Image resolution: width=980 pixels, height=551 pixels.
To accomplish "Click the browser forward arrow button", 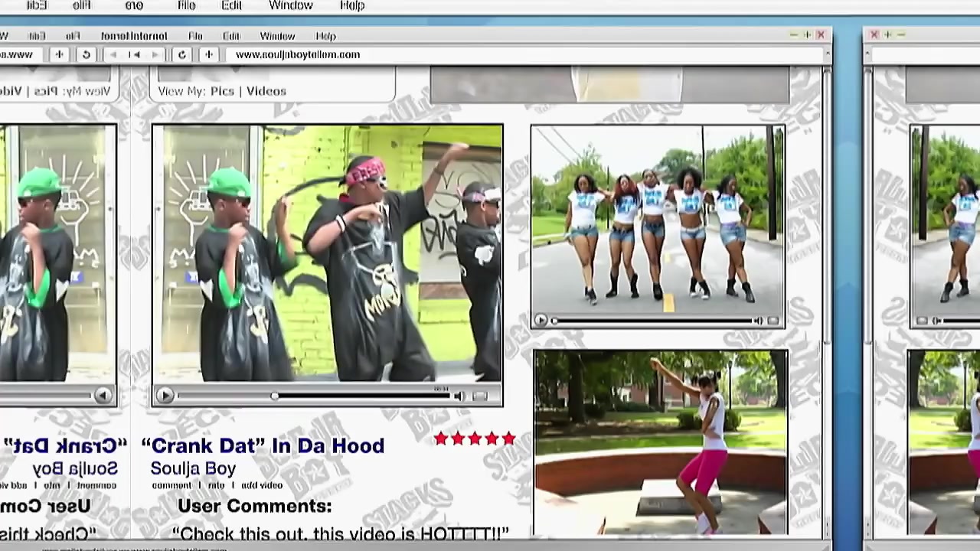I will pyautogui.click(x=155, y=54).
